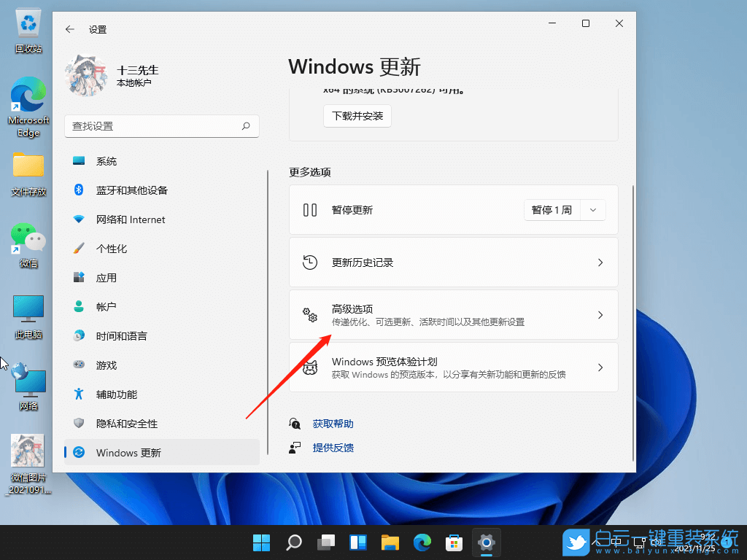Viewport: 747px width, 560px height.
Task: Select the Windows 更新 icon in sidebar
Action: coord(79,451)
